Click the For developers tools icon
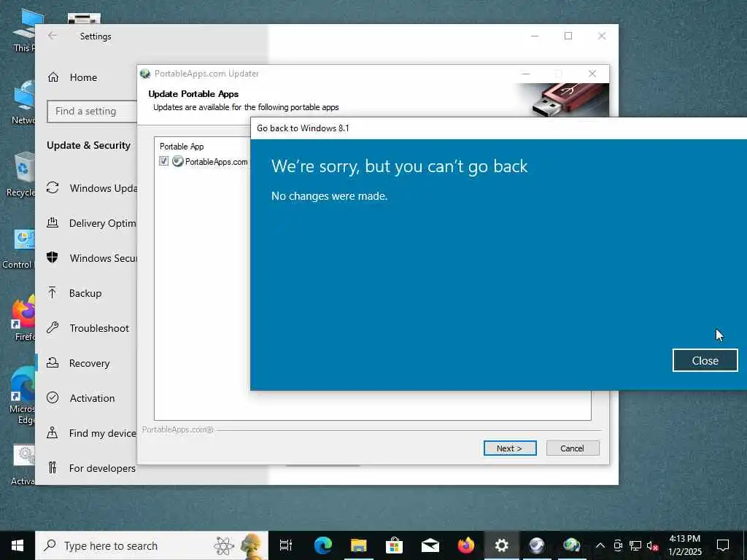The image size is (747, 560). point(53,467)
